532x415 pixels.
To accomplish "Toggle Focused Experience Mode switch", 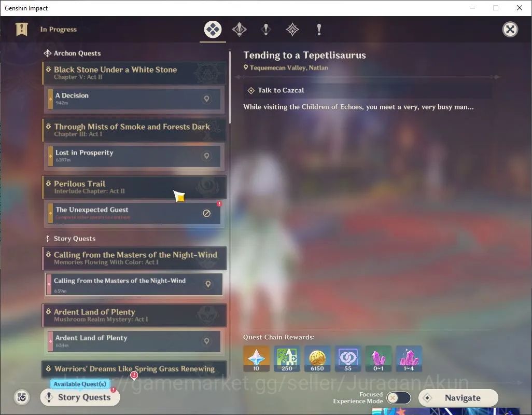I will [399, 398].
